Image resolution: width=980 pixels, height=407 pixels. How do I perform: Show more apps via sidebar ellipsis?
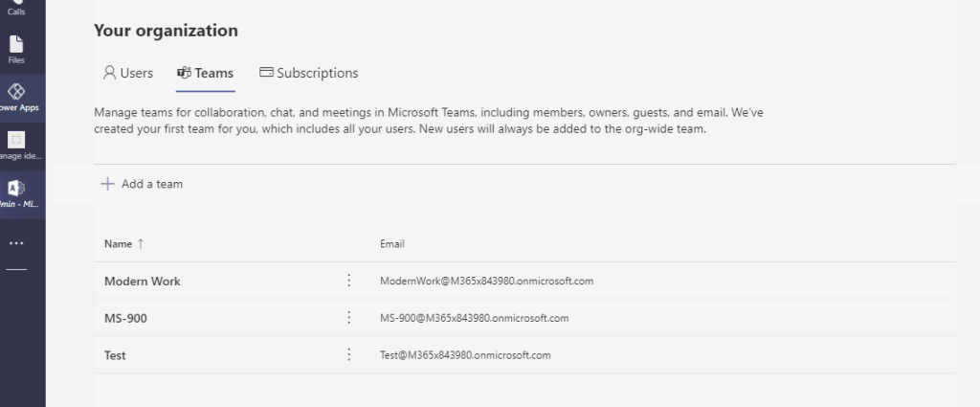pos(16,243)
